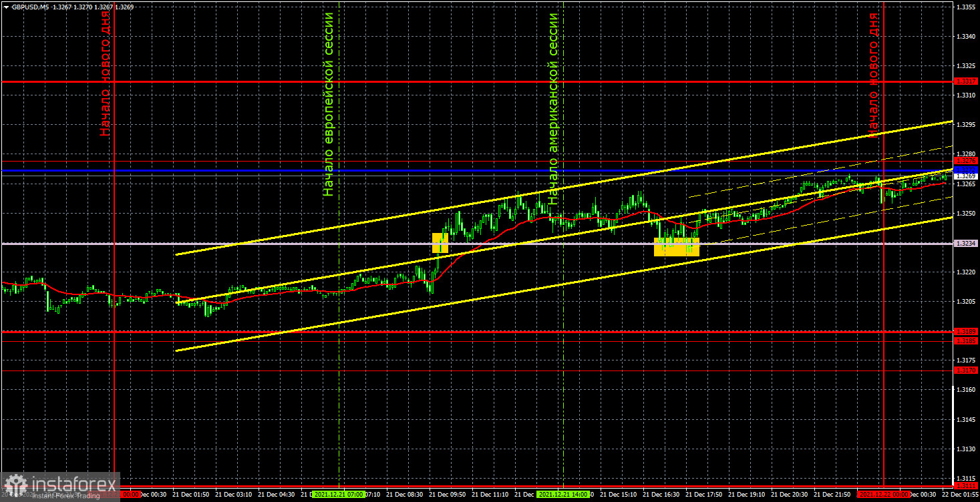980x502 pixels.
Task: Select the 21 Dec 11:10 time label
Action: 490,495
